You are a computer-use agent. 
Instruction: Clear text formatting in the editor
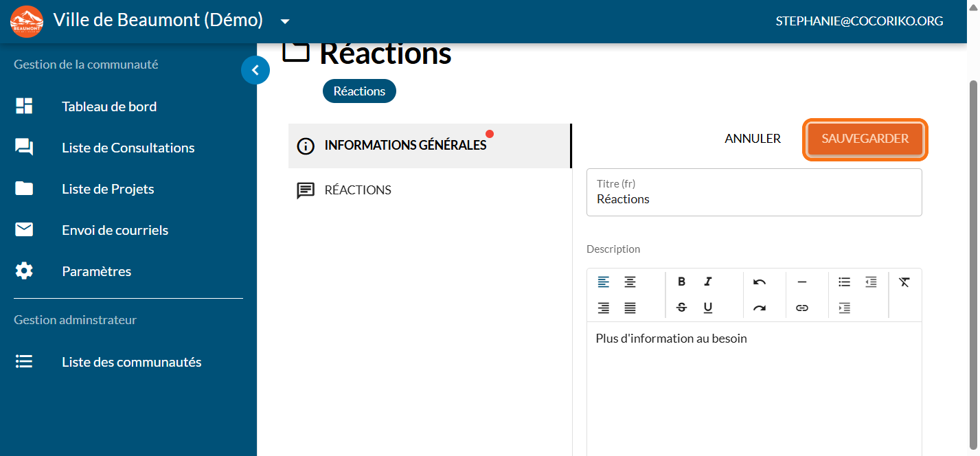(904, 282)
